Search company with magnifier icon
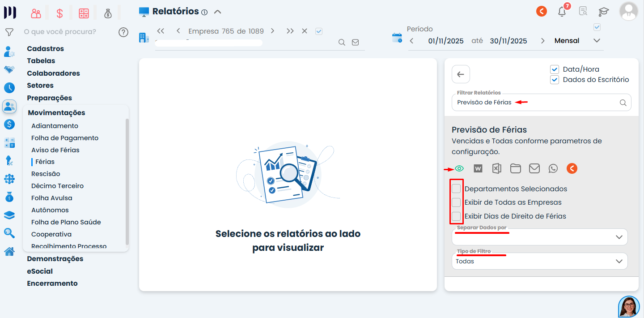The height and width of the screenshot is (318, 644). click(342, 42)
